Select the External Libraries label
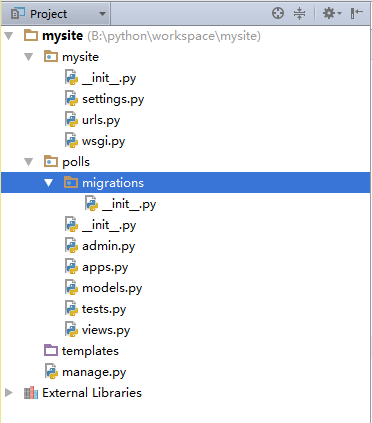 pyautogui.click(x=92, y=393)
